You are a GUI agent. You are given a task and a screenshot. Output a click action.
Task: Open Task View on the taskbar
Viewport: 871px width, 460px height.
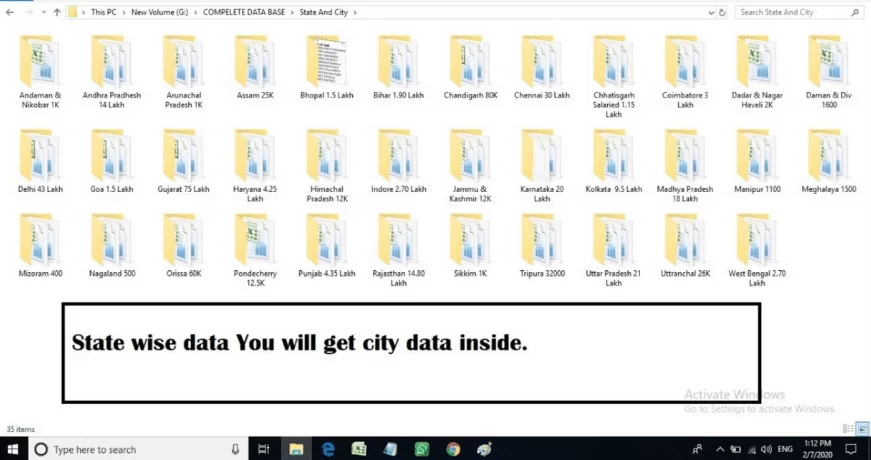264,449
